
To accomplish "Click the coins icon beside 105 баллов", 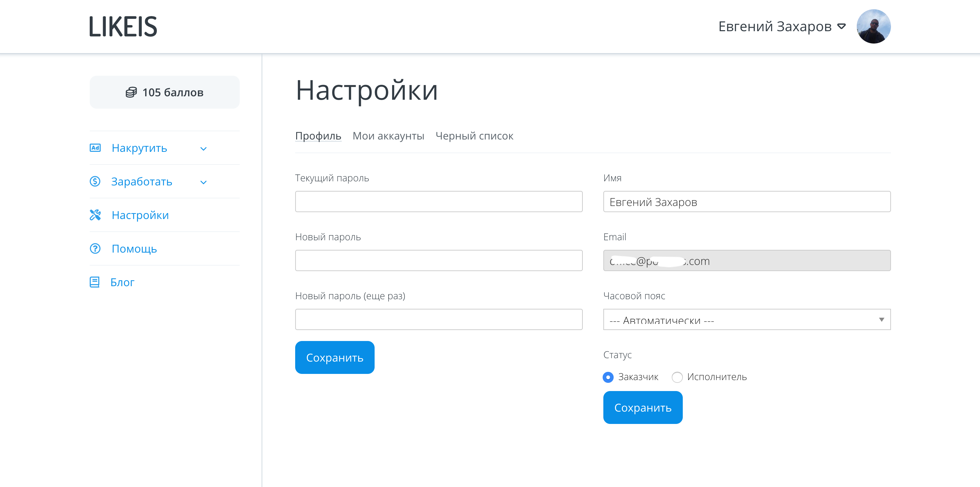I will coord(131,92).
